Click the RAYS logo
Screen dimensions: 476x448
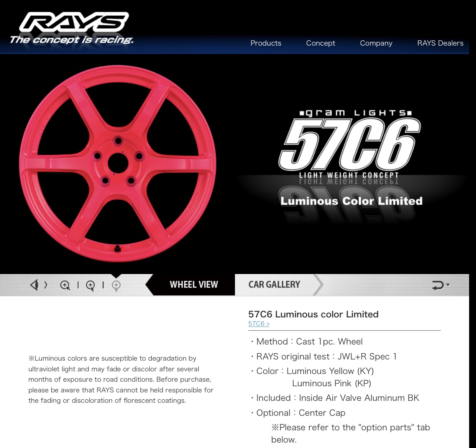click(x=74, y=22)
